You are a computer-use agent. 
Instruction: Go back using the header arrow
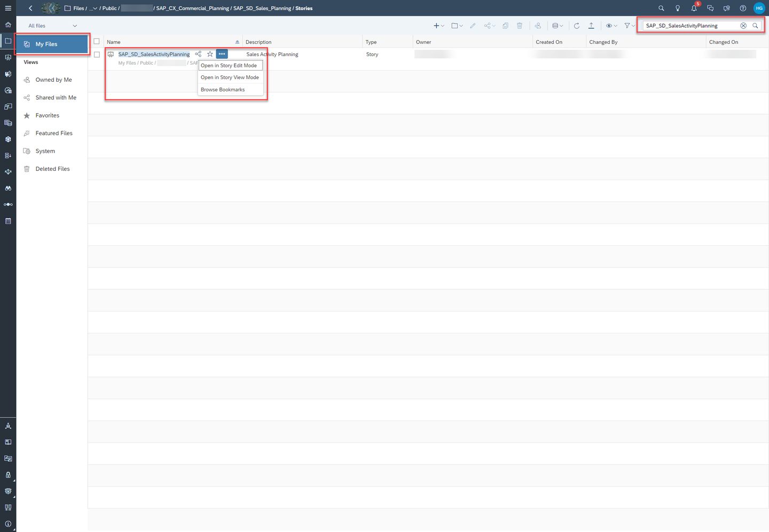coord(30,8)
